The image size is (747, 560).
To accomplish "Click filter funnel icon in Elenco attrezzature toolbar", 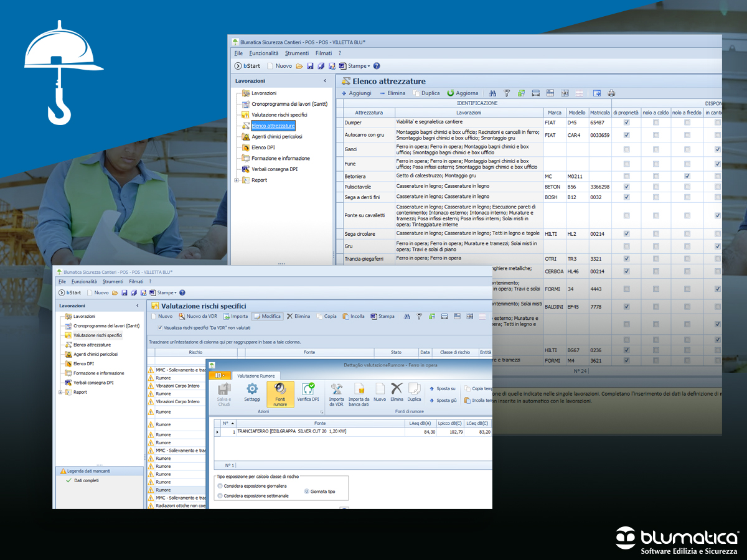I will (x=507, y=93).
